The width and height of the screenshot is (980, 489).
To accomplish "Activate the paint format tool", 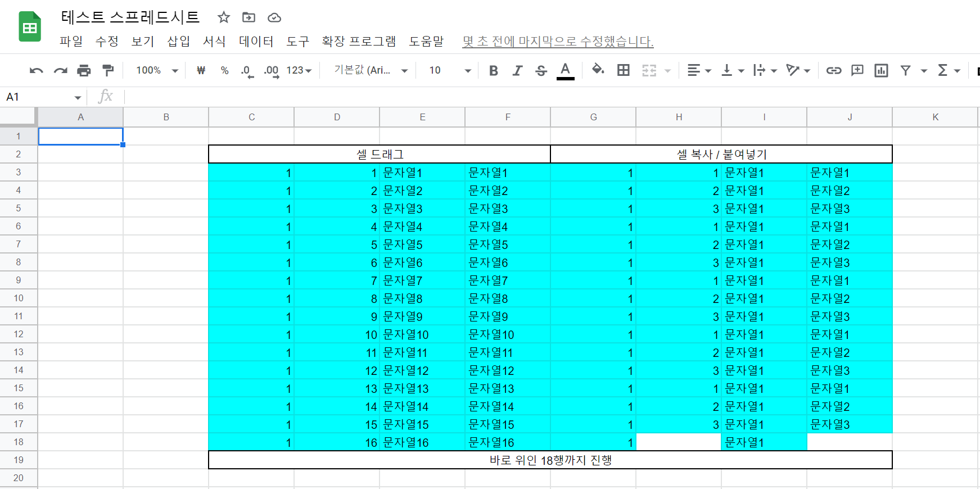I will [107, 70].
